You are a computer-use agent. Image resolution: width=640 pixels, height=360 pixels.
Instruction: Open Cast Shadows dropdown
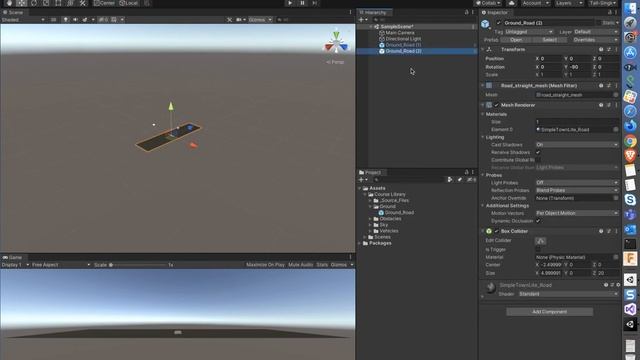(x=577, y=145)
